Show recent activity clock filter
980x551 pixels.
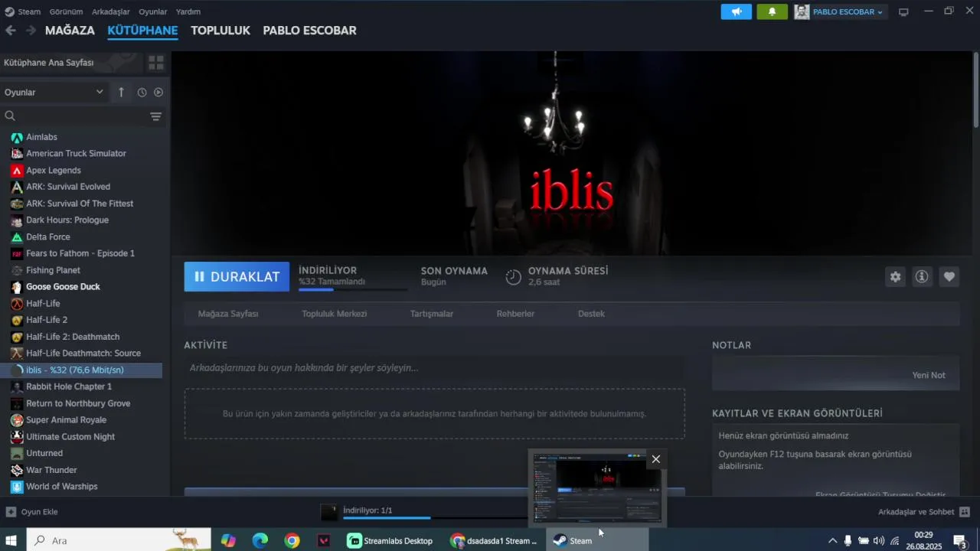(142, 92)
